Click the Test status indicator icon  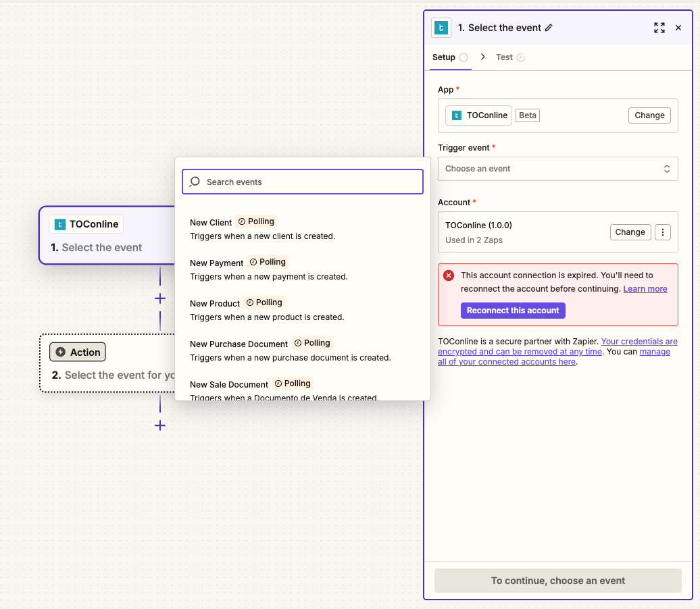click(520, 57)
